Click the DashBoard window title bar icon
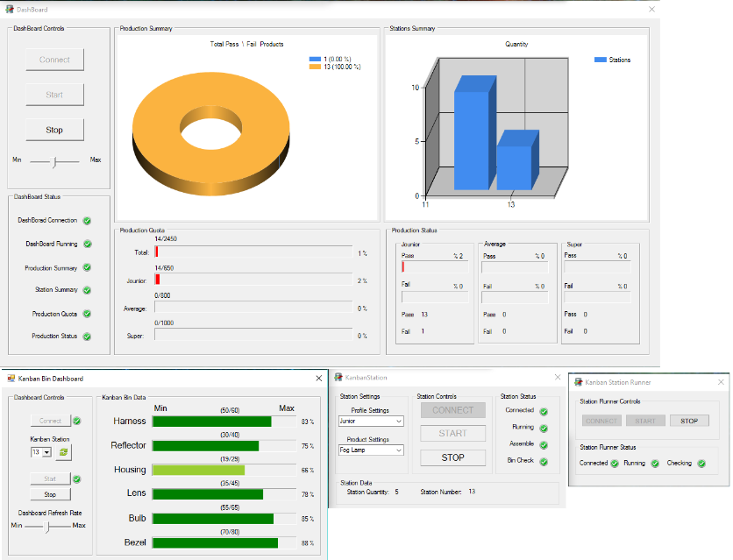 pos(10,10)
